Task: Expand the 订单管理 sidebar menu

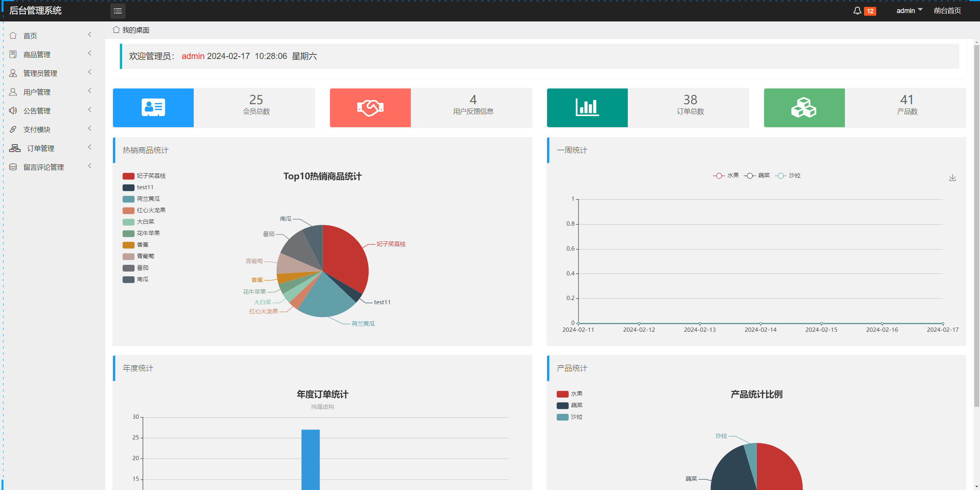Action: pyautogui.click(x=41, y=148)
